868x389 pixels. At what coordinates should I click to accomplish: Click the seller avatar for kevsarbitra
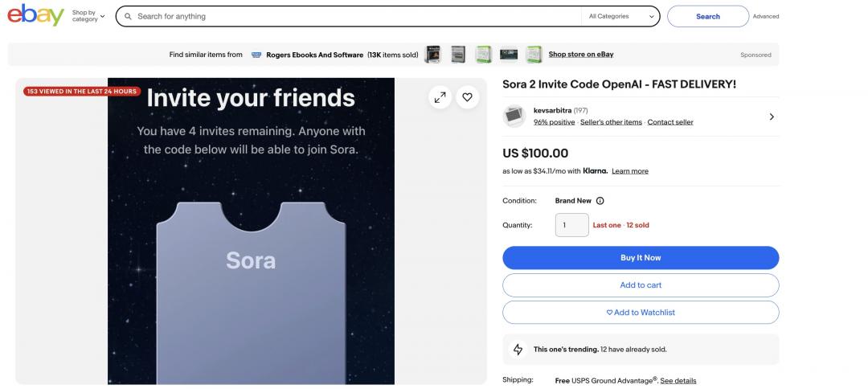coord(514,117)
